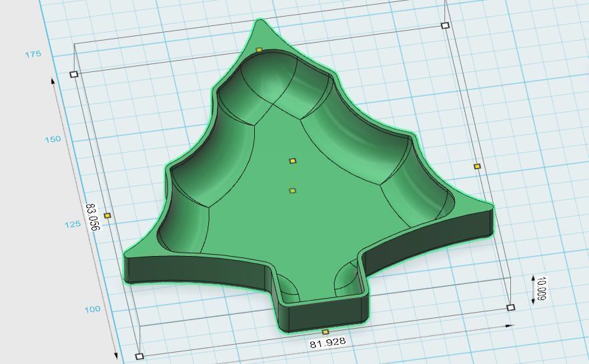Click the ruler label 100
Image resolution: width=589 pixels, height=364 pixels.
[x=93, y=309]
